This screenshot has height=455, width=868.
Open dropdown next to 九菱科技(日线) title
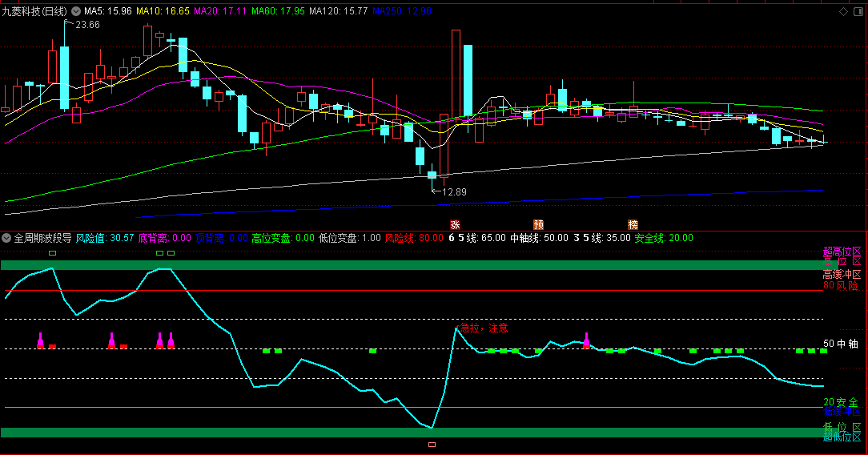(x=76, y=11)
